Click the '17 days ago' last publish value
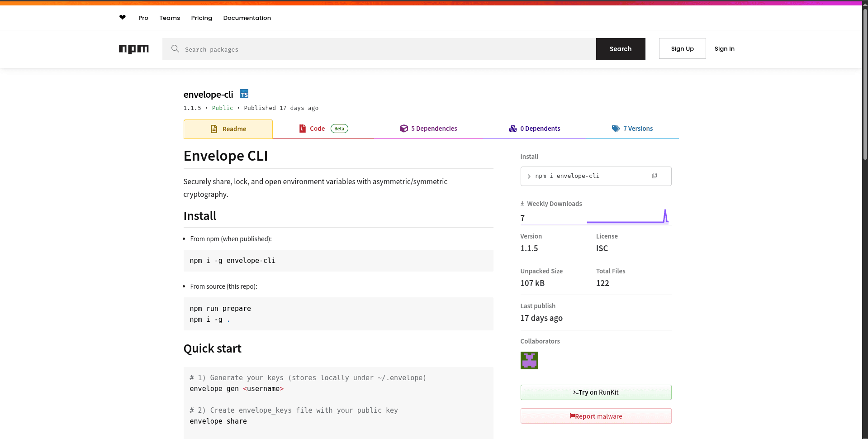The height and width of the screenshot is (439, 868). tap(541, 318)
